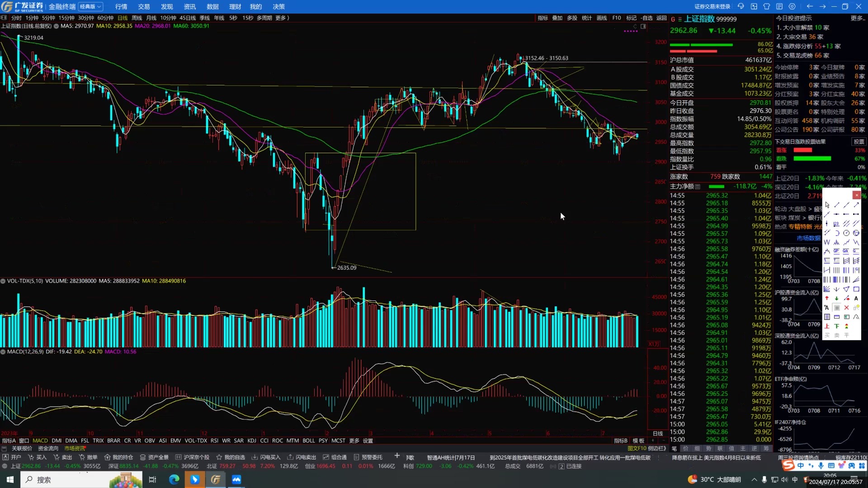Click the 设置 indicator settings
This screenshot has height=488, width=868.
(x=368, y=441)
